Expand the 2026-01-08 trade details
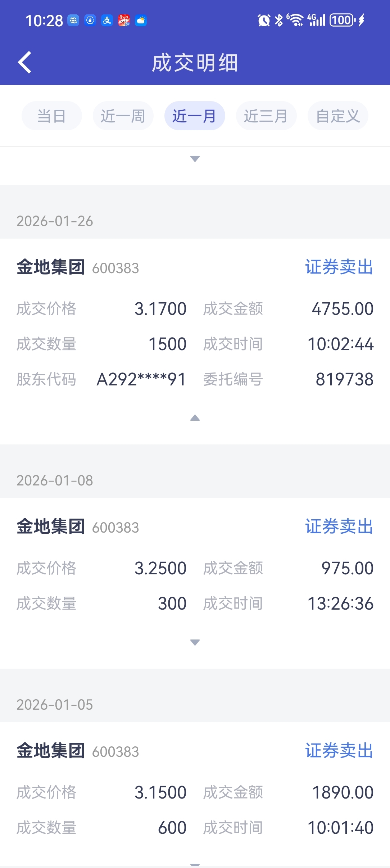390x868 pixels. tap(195, 642)
